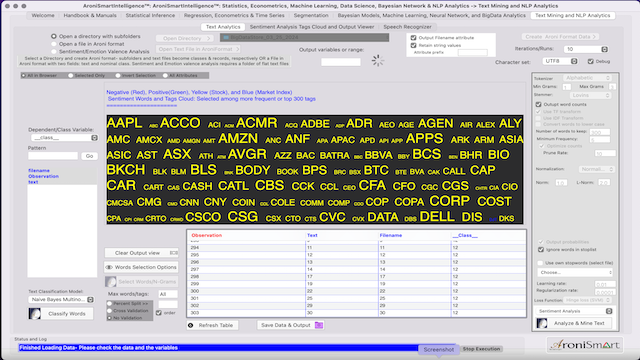Image resolution: width=640 pixels, height=360 pixels.
Task: Click the Classify Words button
Action: [x=61, y=313]
